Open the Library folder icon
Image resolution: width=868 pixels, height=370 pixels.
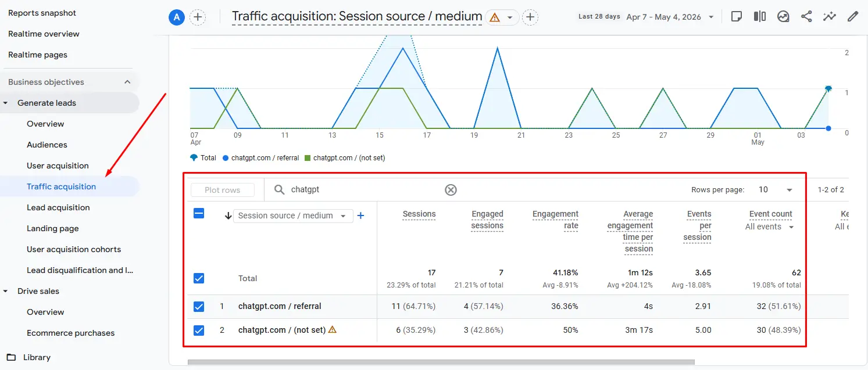pyautogui.click(x=11, y=357)
